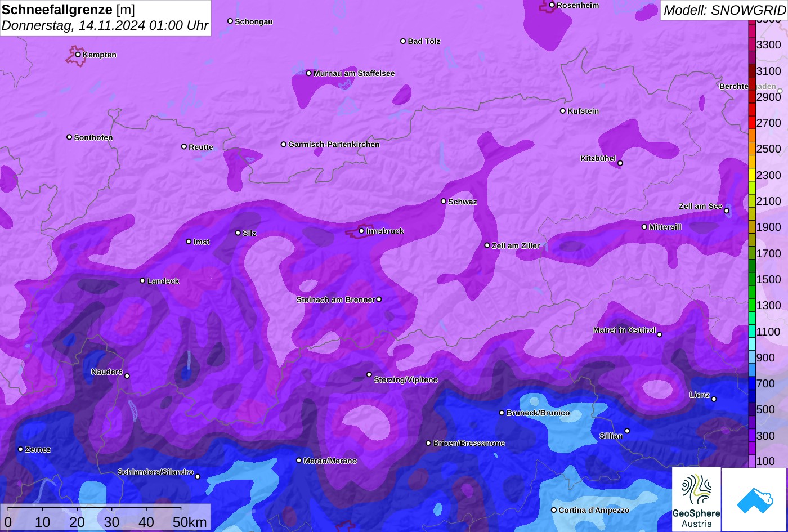Click the 3300 legend value
The image size is (788, 532).
tap(769, 44)
